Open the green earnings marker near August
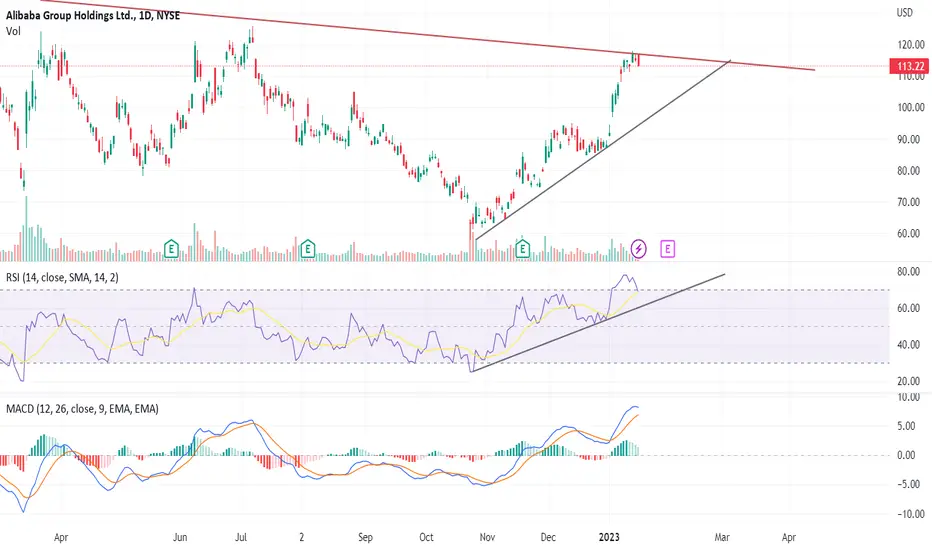Screen dimensions: 932x550 coord(307,249)
